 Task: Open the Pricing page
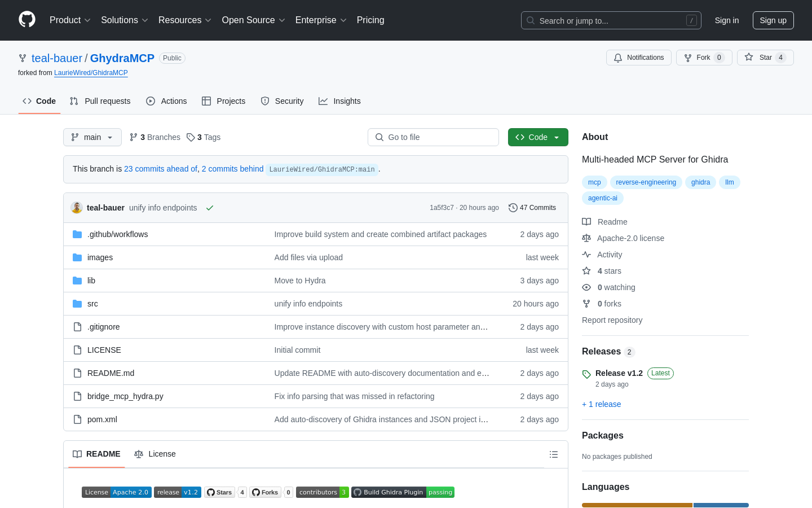click(x=370, y=20)
